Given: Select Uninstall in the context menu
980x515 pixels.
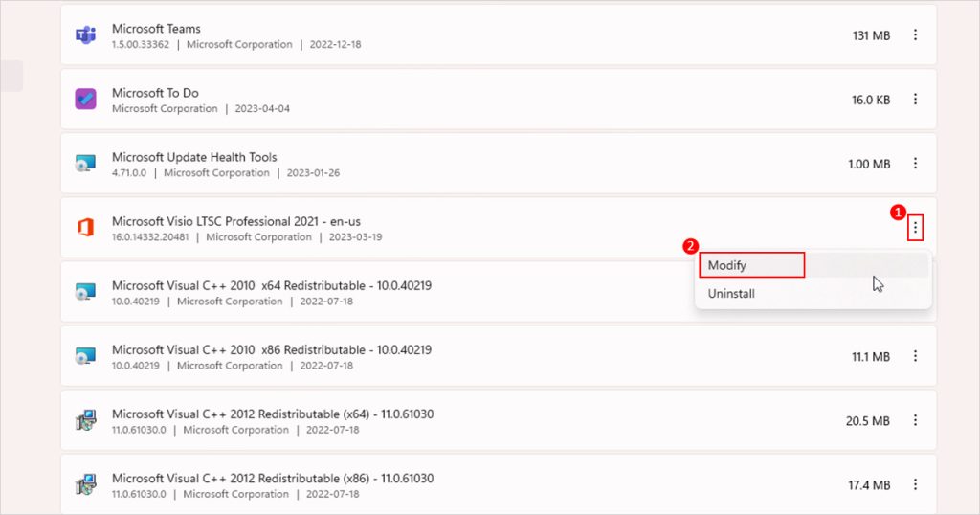Looking at the screenshot, I should click(x=731, y=294).
